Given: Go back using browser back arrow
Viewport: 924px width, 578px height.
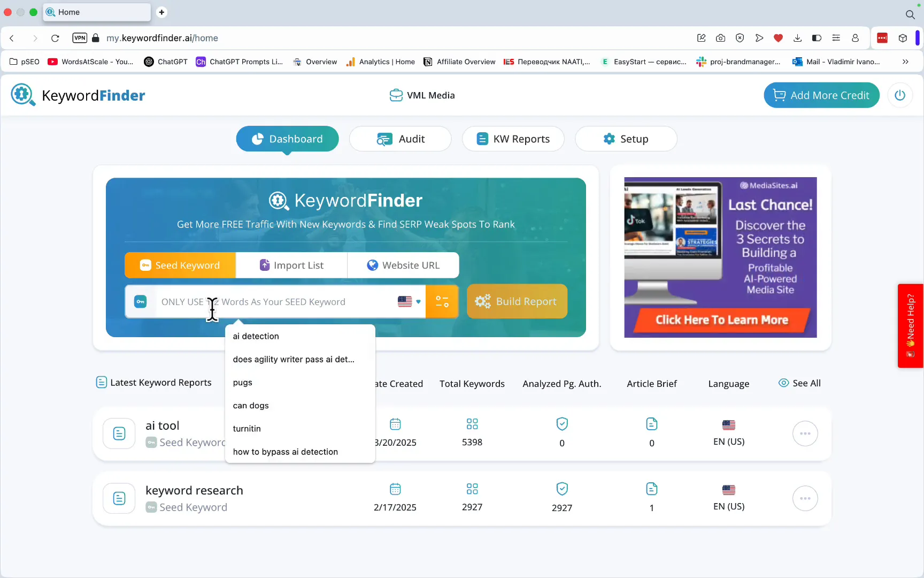Looking at the screenshot, I should [12, 38].
